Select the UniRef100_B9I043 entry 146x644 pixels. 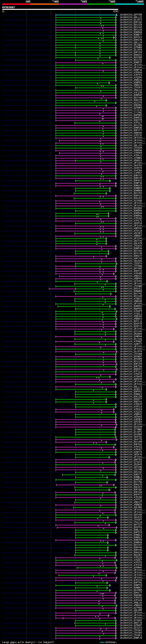point(131,27)
